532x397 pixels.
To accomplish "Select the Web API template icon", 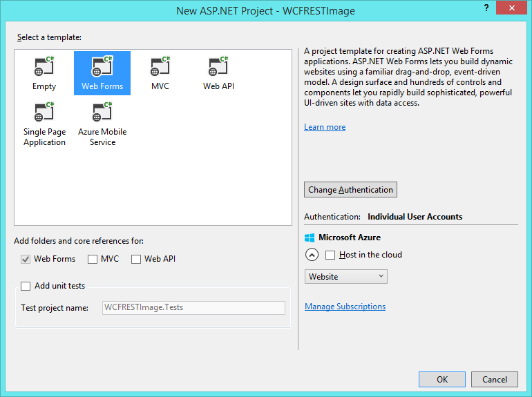I will pyautogui.click(x=218, y=66).
